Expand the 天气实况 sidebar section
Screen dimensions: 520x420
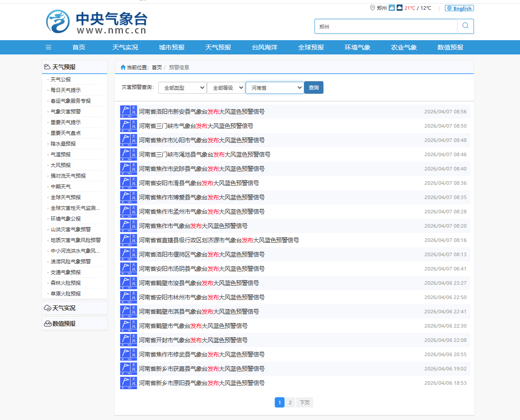tap(64, 308)
